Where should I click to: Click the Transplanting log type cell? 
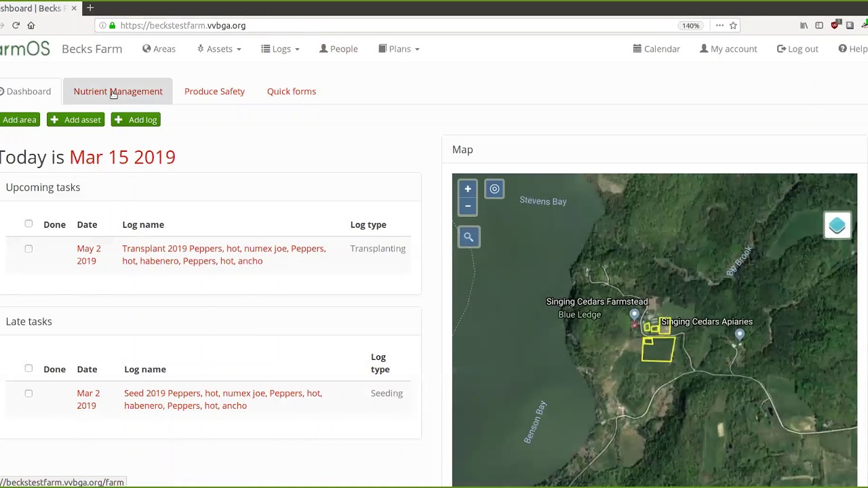pos(378,249)
